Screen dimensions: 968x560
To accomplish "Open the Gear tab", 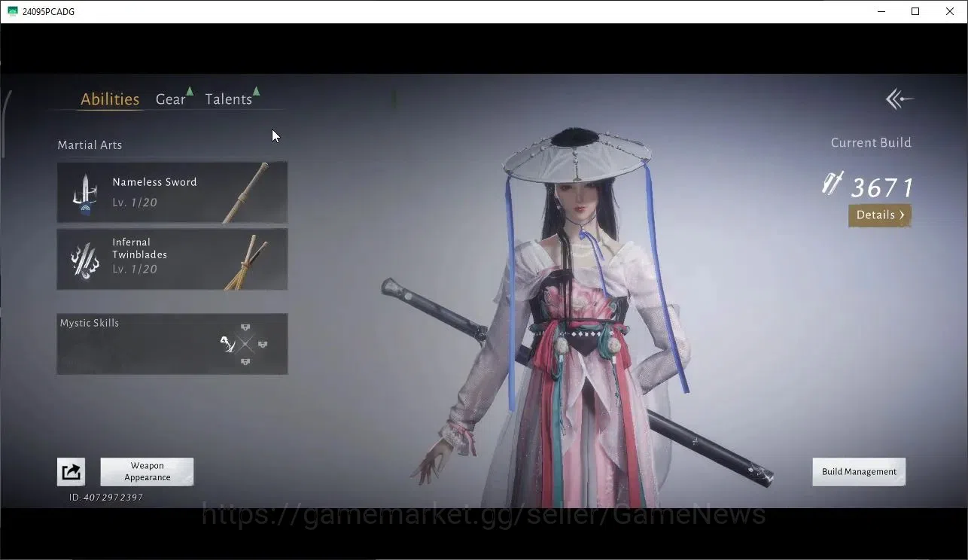I will tap(170, 99).
